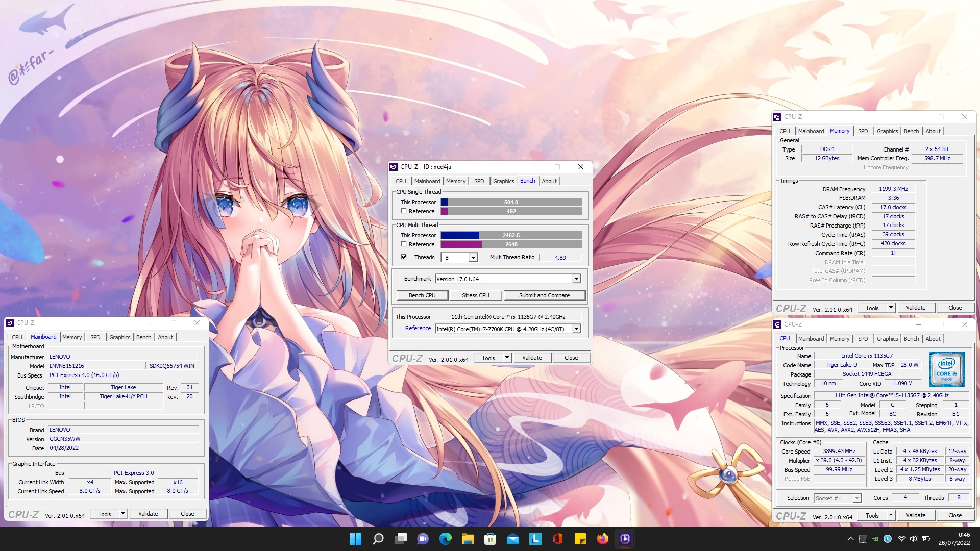The image size is (980, 551).
Task: Click the clock and date in taskbar
Action: 954,539
